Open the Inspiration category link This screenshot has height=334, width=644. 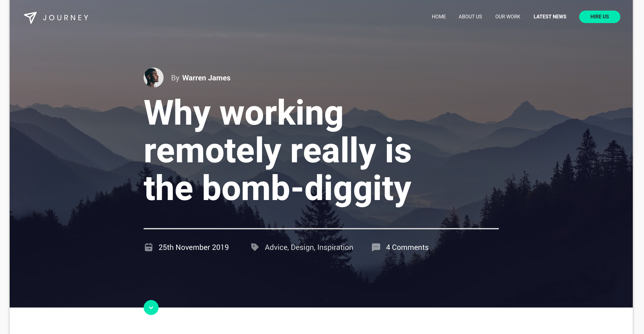coord(335,247)
